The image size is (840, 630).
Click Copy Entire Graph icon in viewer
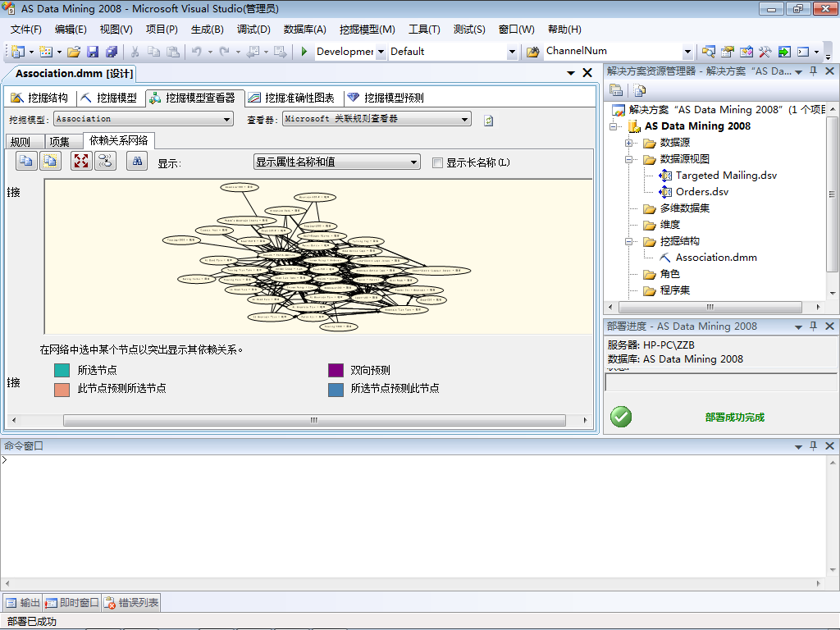pos(50,161)
